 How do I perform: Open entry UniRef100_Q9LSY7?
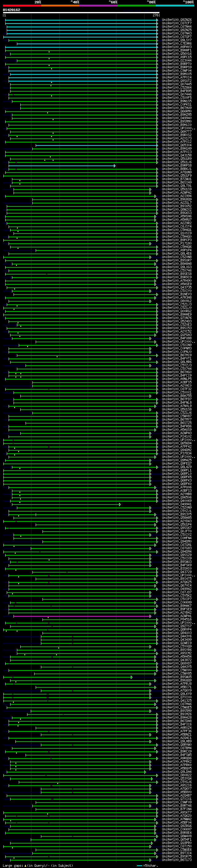coord(177,40)
